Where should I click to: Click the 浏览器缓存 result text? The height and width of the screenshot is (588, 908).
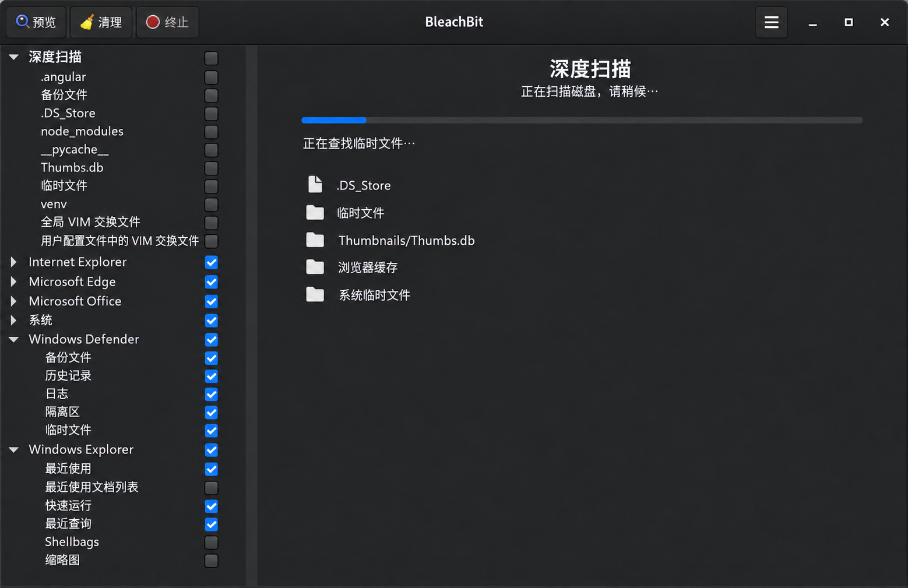click(x=368, y=267)
